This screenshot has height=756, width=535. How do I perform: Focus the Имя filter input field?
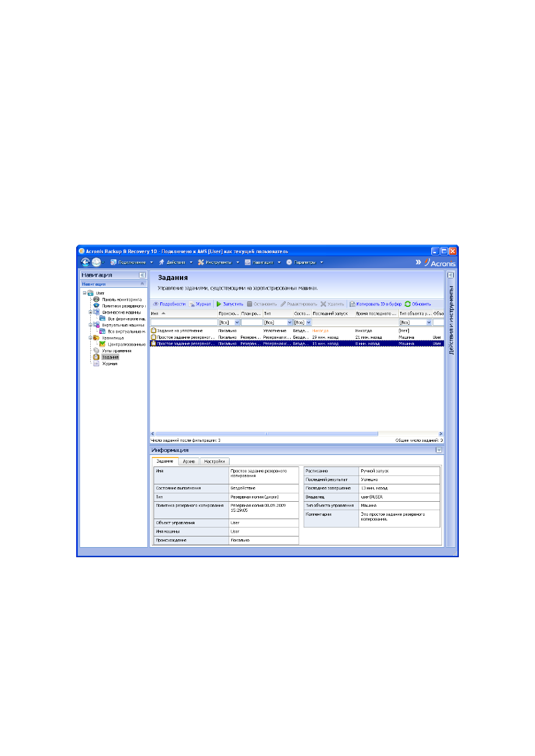[x=184, y=323]
